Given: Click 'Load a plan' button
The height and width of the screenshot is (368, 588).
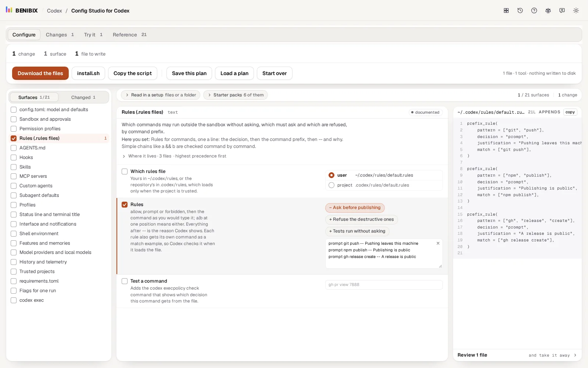Looking at the screenshot, I should click(x=234, y=73).
